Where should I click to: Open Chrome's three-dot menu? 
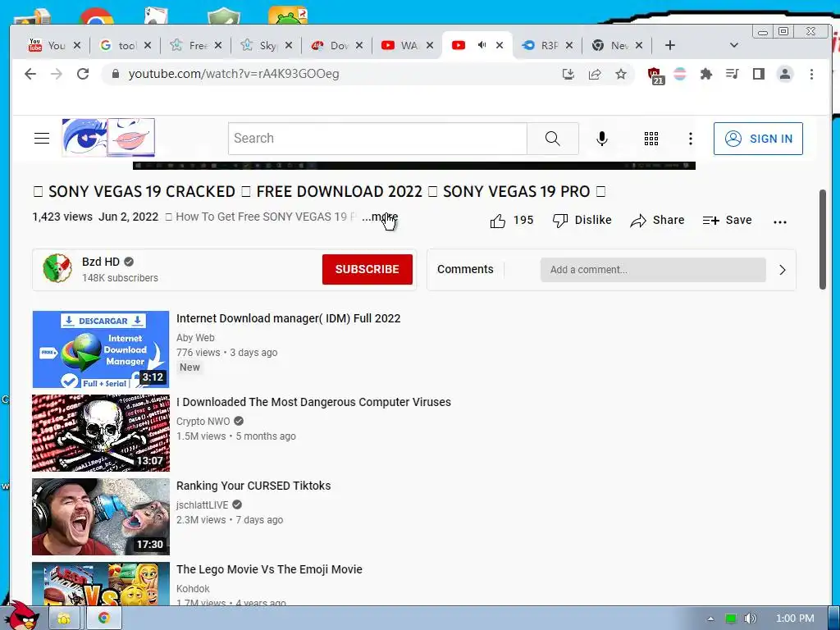[x=811, y=74]
